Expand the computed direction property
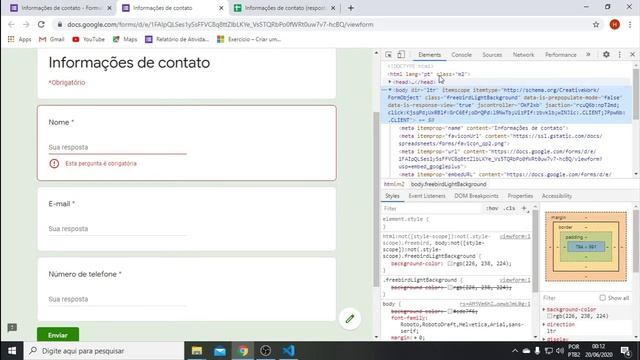Image resolution: width=640 pixels, height=360 pixels. 544,324
